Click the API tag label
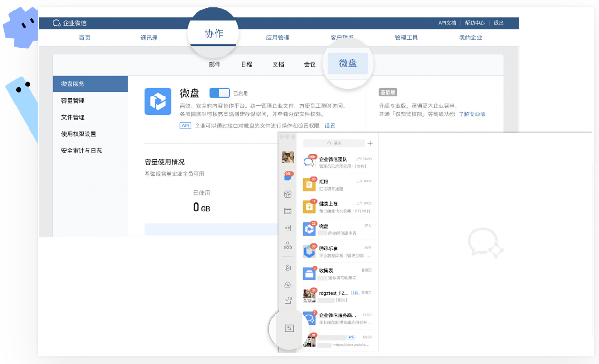Image resolution: width=599 pixels, height=364 pixels. 186,126
